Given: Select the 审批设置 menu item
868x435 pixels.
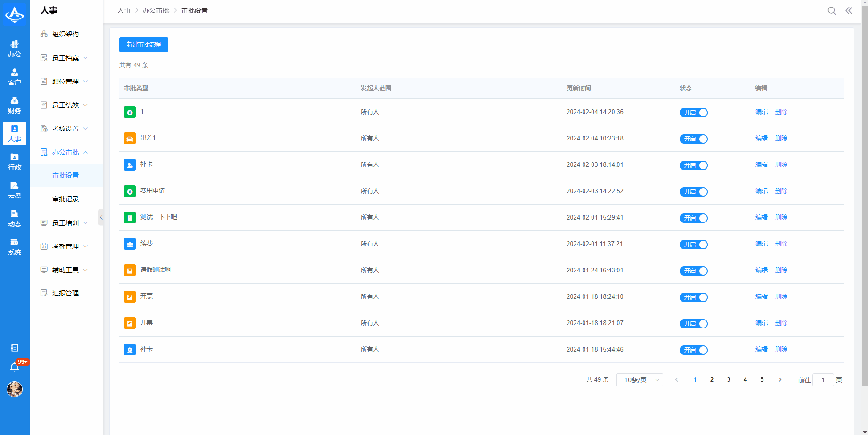Looking at the screenshot, I should 66,175.
